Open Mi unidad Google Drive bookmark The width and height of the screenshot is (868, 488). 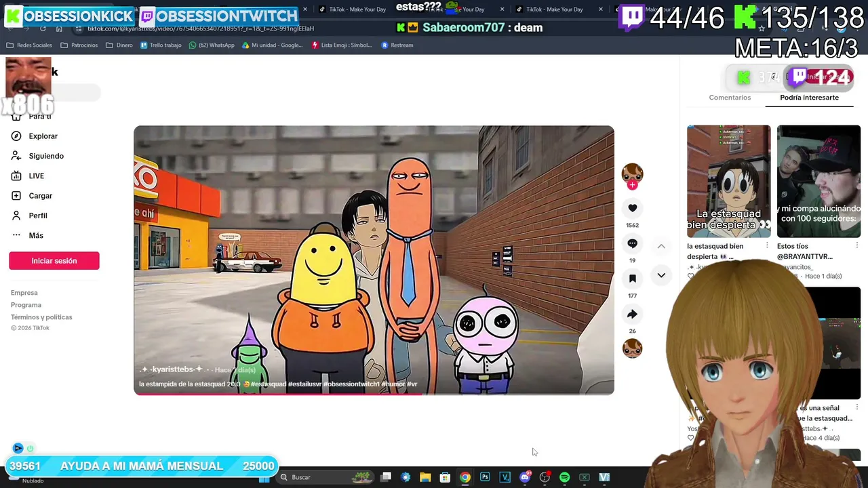pyautogui.click(x=272, y=45)
